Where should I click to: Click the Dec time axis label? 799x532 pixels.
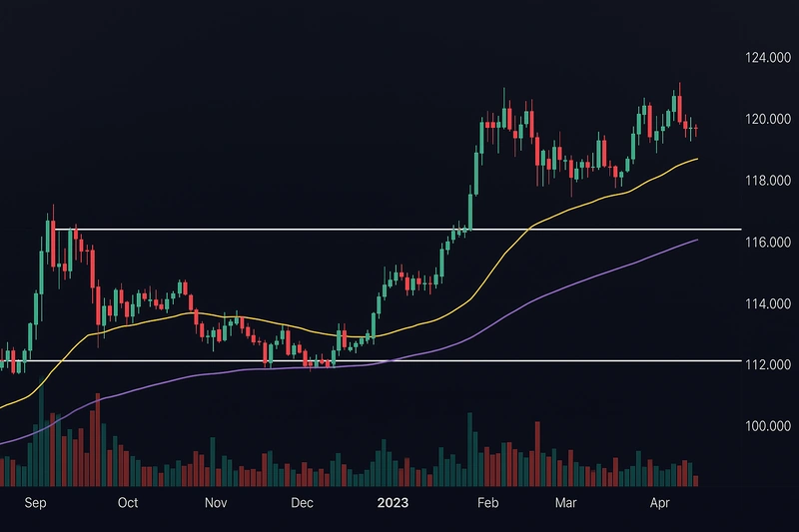point(305,504)
